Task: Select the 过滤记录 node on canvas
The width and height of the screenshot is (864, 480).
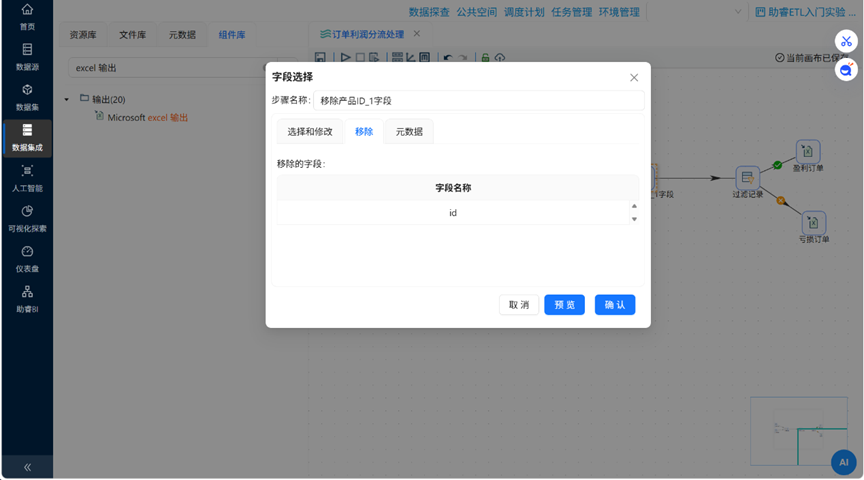Action: (747, 177)
